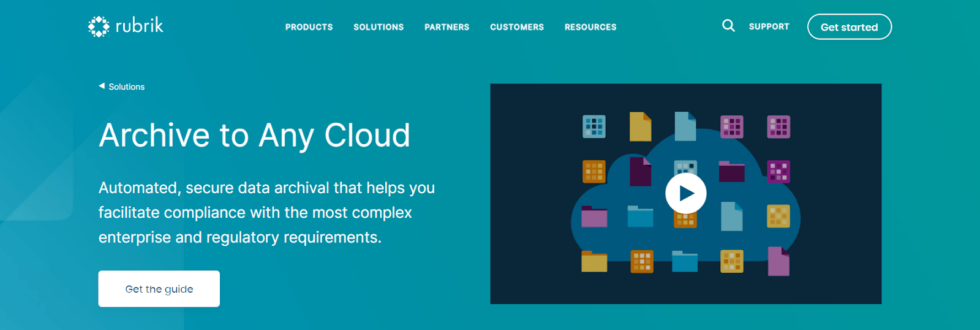Click the Rubrik logo
Viewport: 980px width, 330px height.
tap(126, 26)
